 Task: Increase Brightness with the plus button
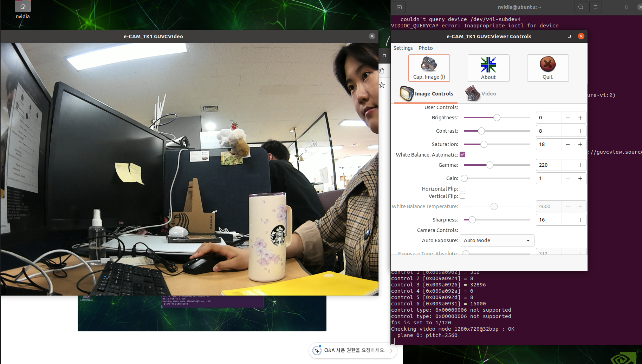pyautogui.click(x=580, y=118)
